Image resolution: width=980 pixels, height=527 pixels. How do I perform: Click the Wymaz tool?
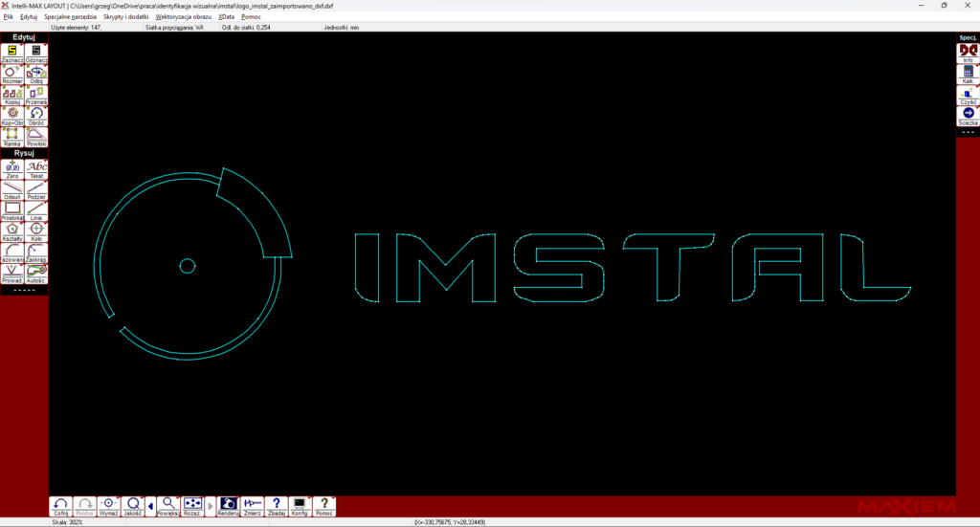pyautogui.click(x=108, y=506)
